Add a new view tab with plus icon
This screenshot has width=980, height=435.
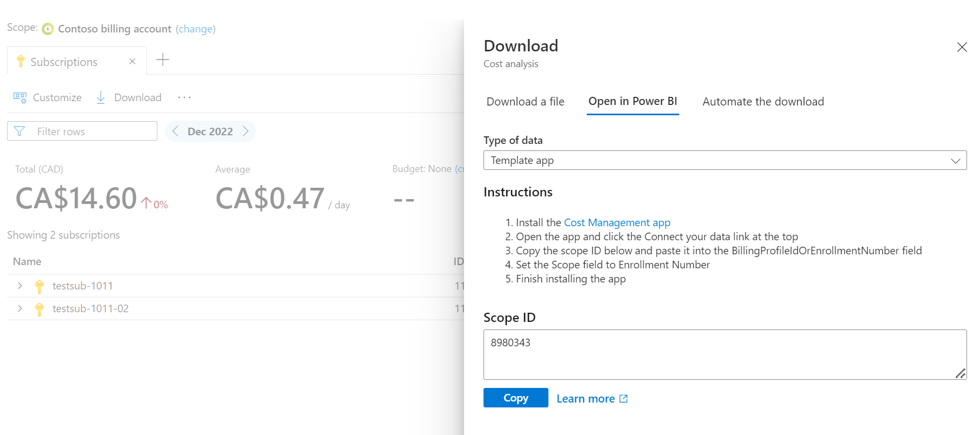(x=163, y=60)
